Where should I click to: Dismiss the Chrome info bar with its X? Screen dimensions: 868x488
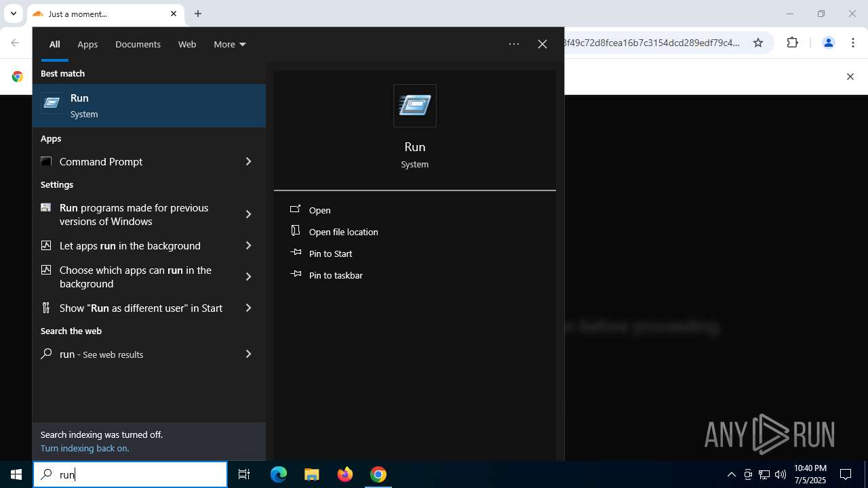coord(850,77)
